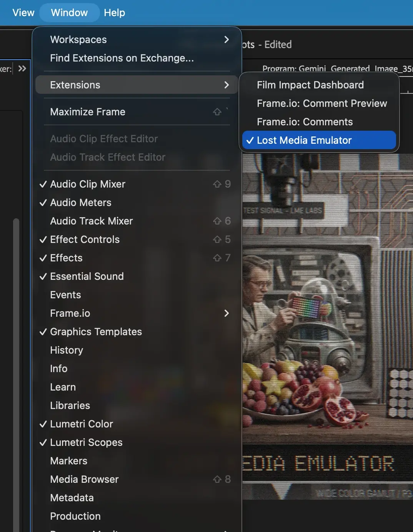413x532 pixels.
Task: Choose Maximize Frame
Action: (x=137, y=112)
